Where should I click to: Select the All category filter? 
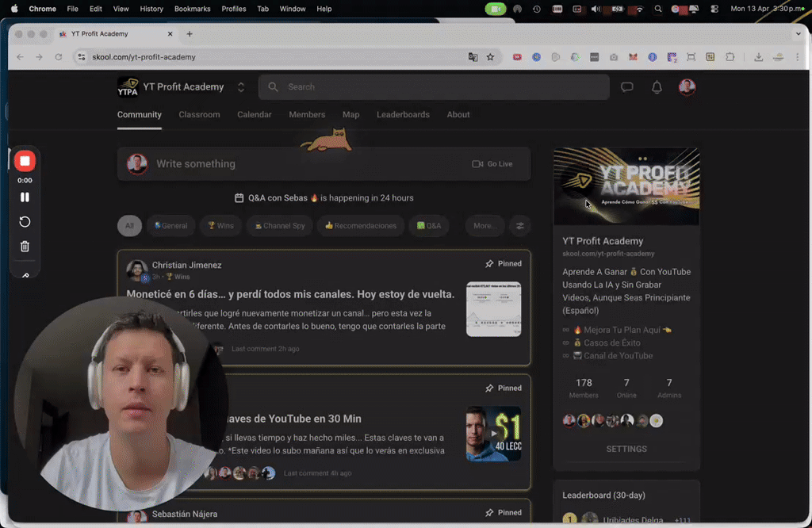tap(129, 226)
